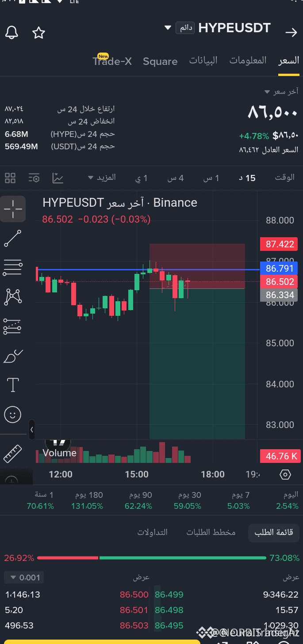This screenshot has height=644, width=303.
Task: Switch to the Square tab
Action: pyautogui.click(x=160, y=61)
